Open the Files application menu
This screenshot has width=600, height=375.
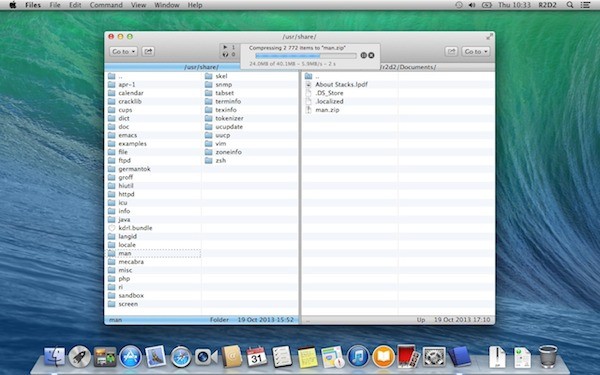point(33,5)
